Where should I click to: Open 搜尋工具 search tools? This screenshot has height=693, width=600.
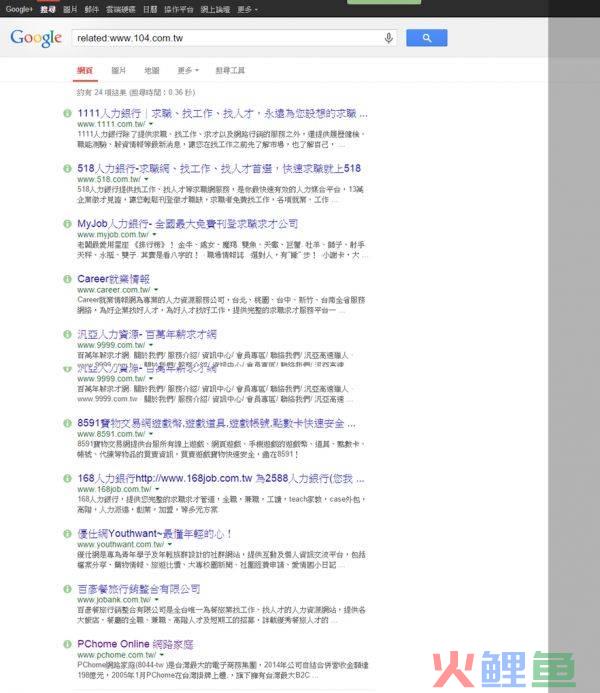[230, 70]
